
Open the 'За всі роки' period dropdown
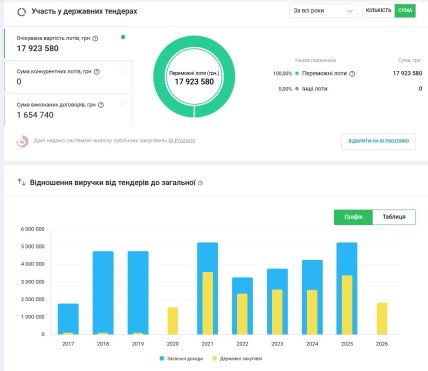click(x=323, y=11)
